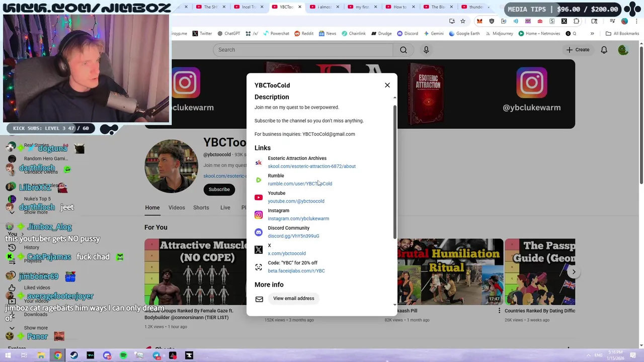The height and width of the screenshot is (362, 644).
Task: Click the View email address button
Action: coord(293,299)
